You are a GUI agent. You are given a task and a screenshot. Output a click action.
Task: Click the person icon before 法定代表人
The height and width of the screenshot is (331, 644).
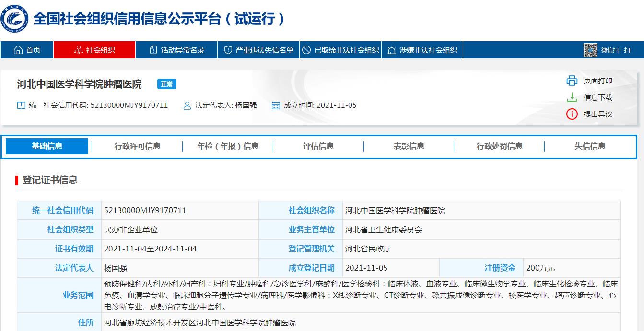[x=187, y=105]
